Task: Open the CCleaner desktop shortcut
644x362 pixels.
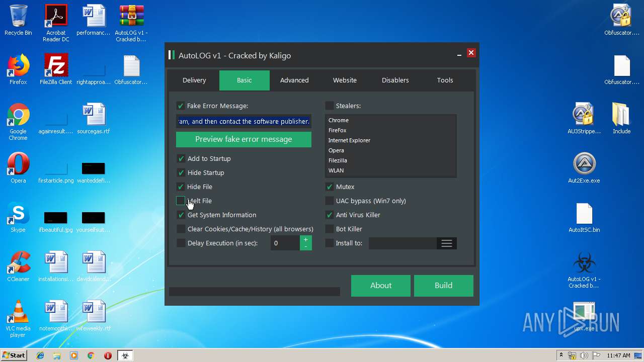Action: coord(18,266)
